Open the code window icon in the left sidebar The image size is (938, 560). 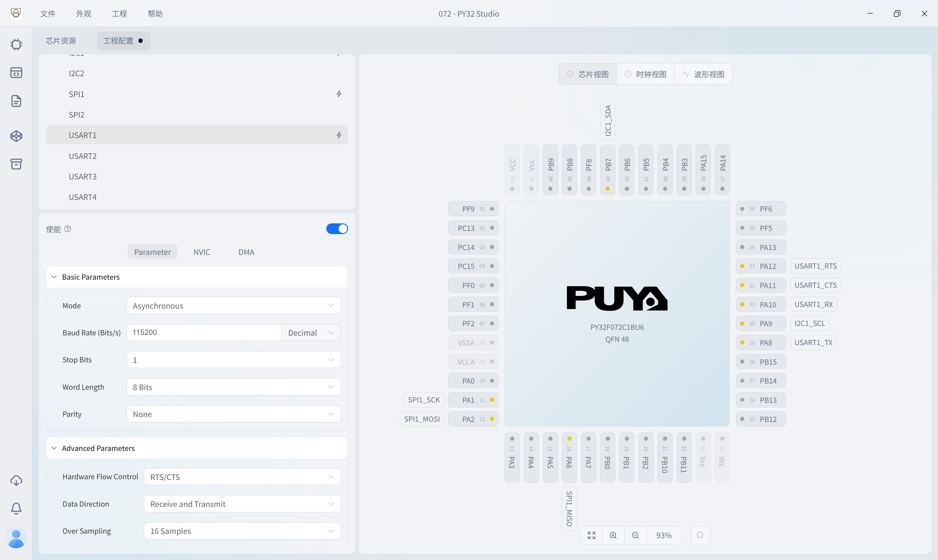click(16, 73)
